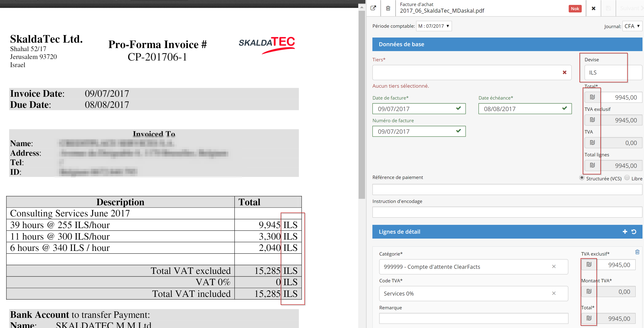The width and height of the screenshot is (644, 328).
Task: Click the red Nok status badge
Action: 575,8
